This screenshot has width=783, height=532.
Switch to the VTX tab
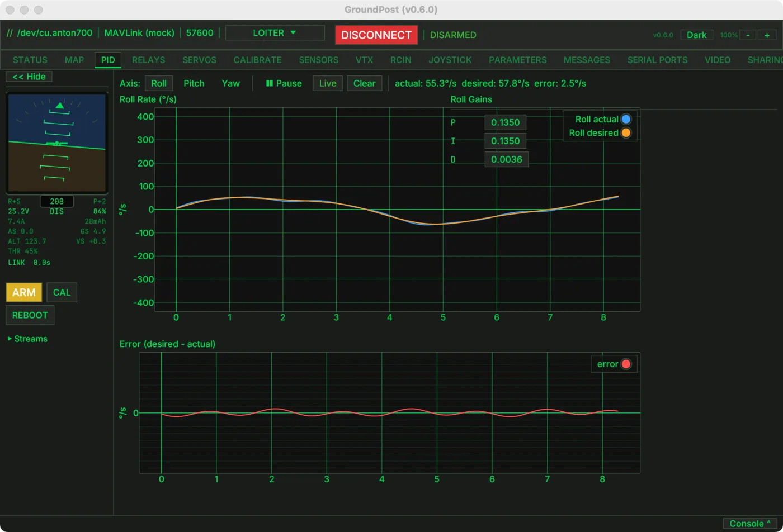364,60
